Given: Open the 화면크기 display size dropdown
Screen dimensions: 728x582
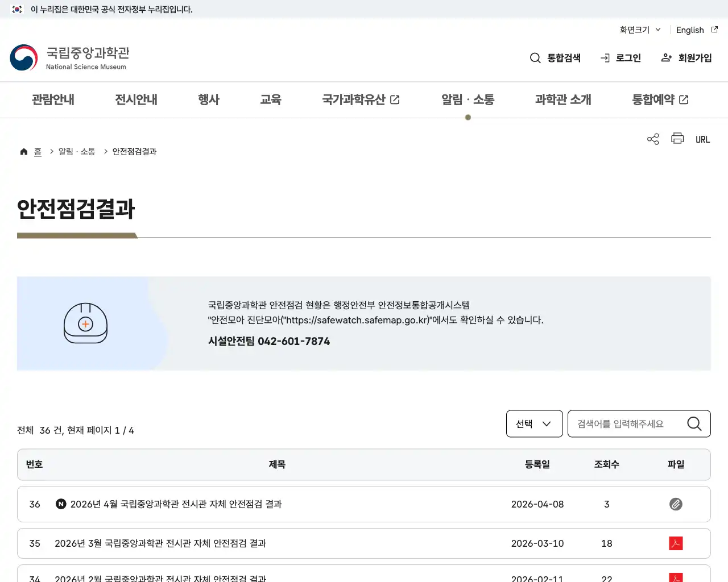Looking at the screenshot, I should click(639, 30).
